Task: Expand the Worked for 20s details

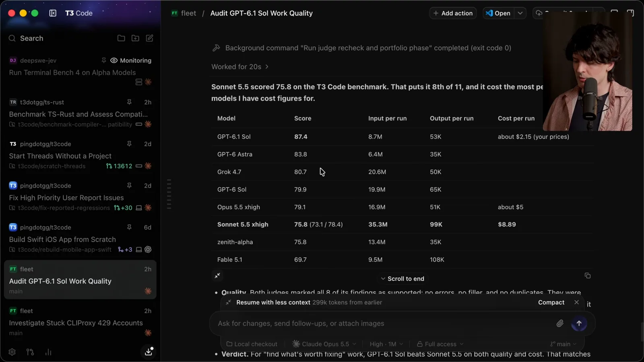Action: tap(240, 67)
